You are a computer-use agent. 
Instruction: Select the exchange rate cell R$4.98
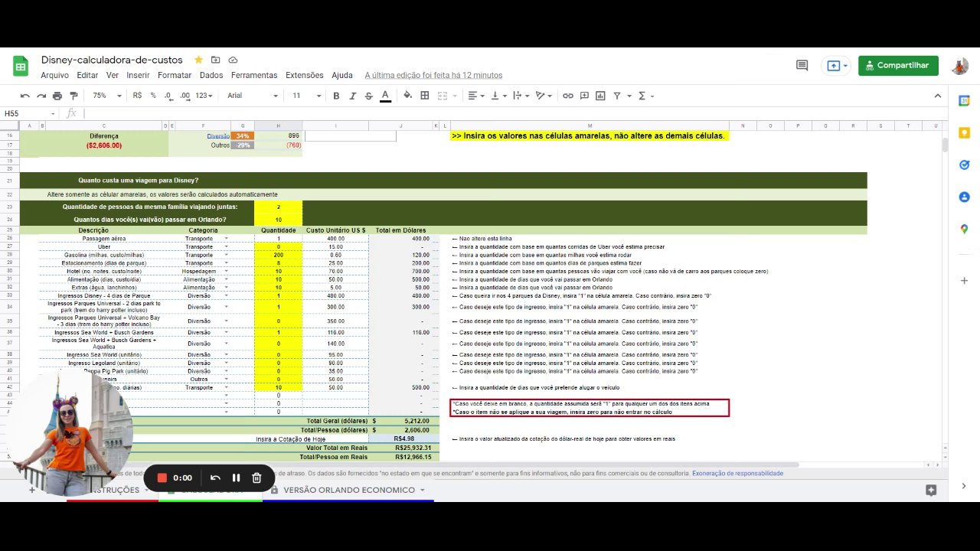tap(403, 439)
